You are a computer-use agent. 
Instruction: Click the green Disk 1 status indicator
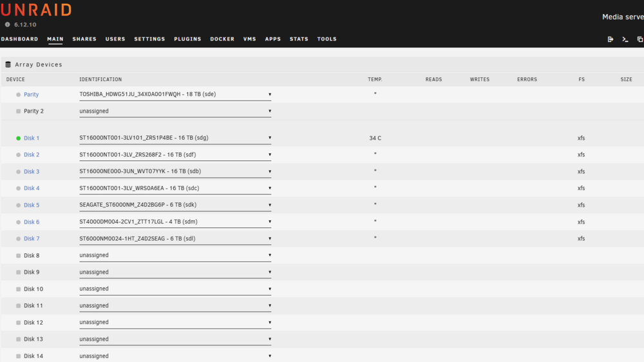(x=18, y=138)
